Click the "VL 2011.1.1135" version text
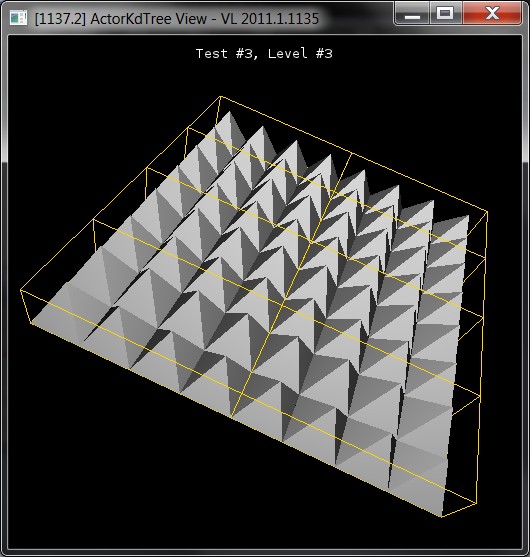530x557 pixels. (x=270, y=18)
